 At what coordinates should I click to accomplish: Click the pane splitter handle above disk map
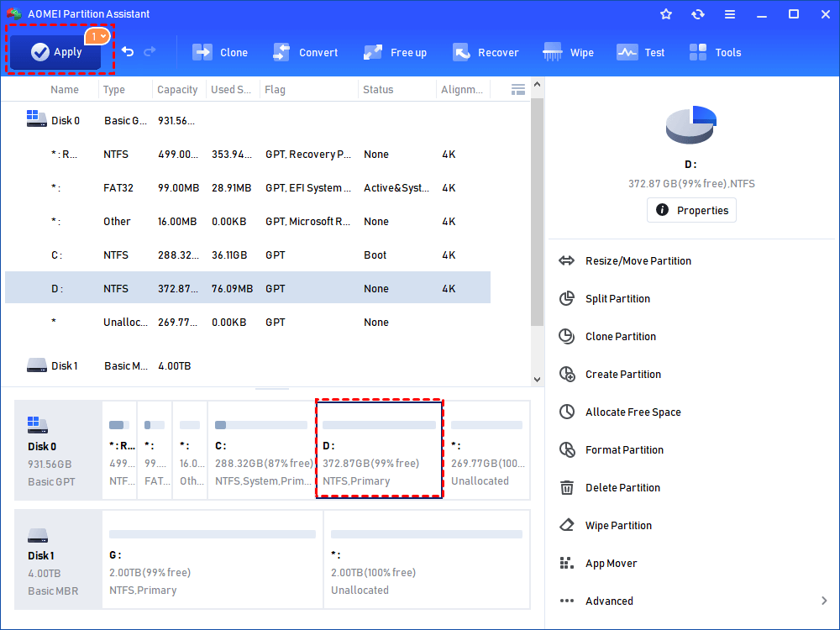click(x=272, y=389)
